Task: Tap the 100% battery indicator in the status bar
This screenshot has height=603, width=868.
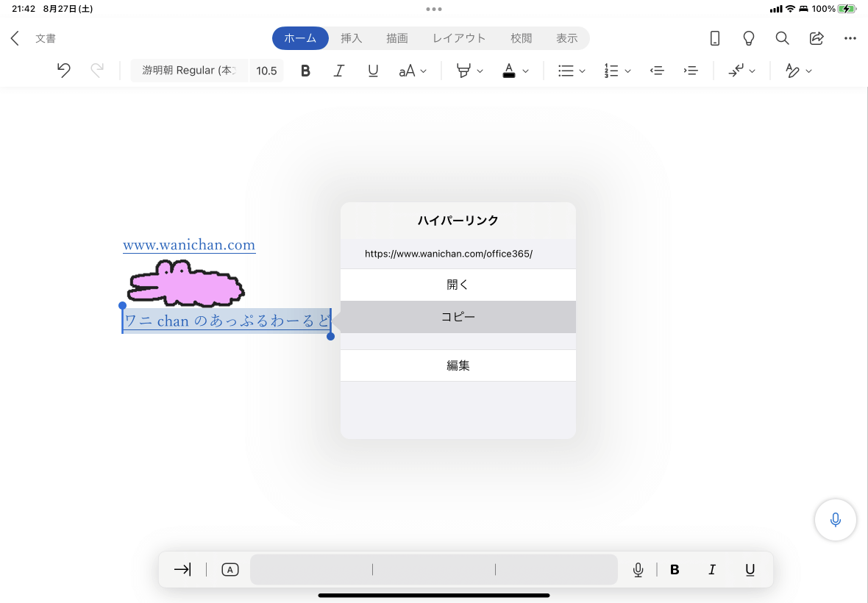Action: coord(834,9)
